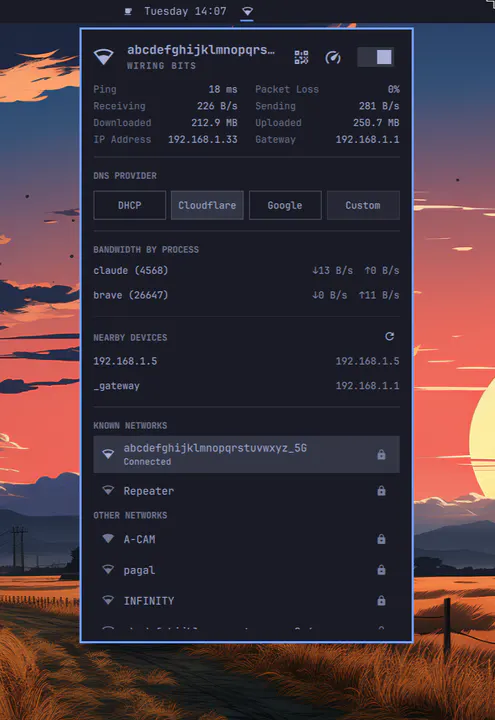495x720 pixels.
Task: Click the Wi-Fi signal icon beside A-CAM
Action: tap(108, 539)
